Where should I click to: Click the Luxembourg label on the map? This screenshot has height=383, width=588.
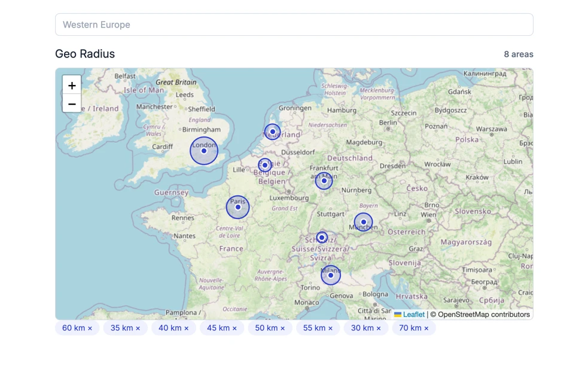(289, 197)
